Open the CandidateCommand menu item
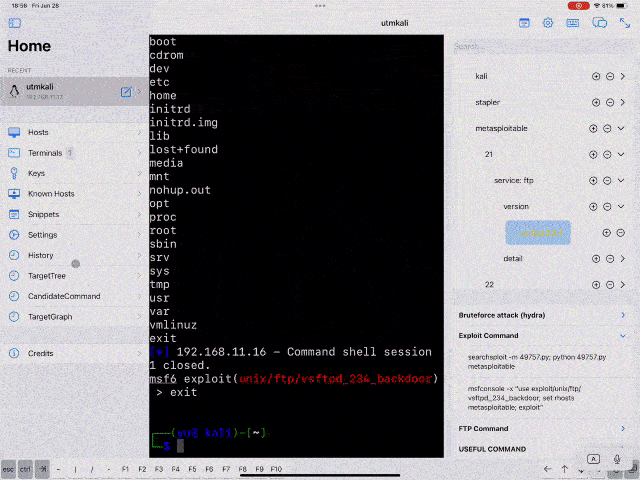This screenshot has height=480, width=640. (x=75, y=296)
